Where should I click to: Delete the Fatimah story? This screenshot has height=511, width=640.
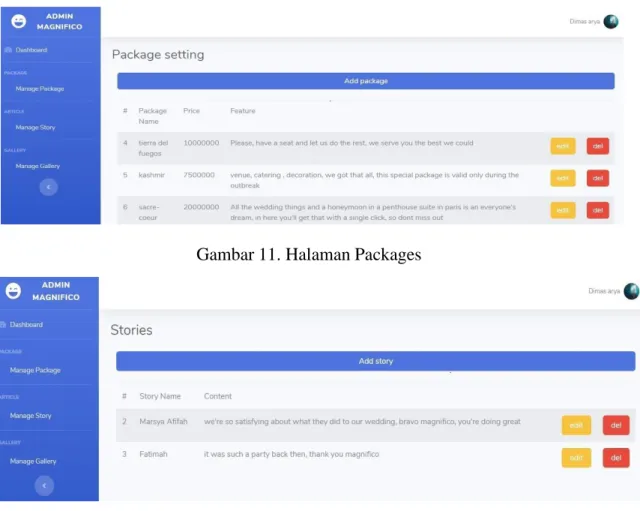(x=616, y=458)
